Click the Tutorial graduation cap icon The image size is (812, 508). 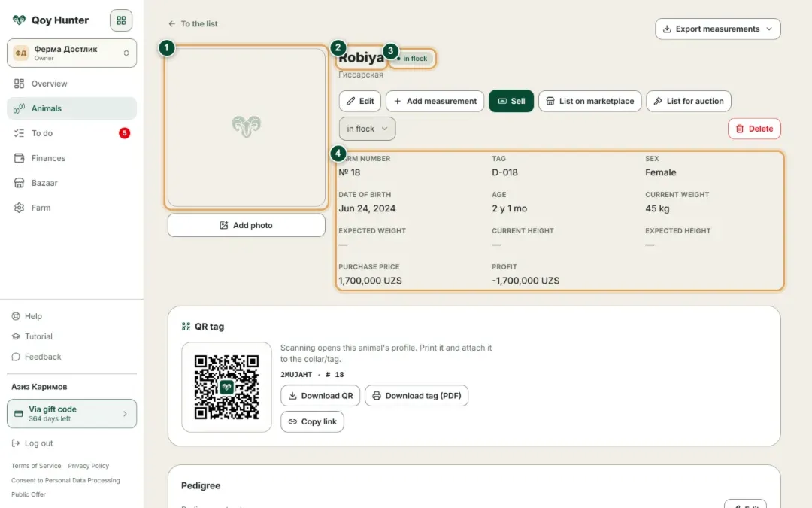pos(16,336)
